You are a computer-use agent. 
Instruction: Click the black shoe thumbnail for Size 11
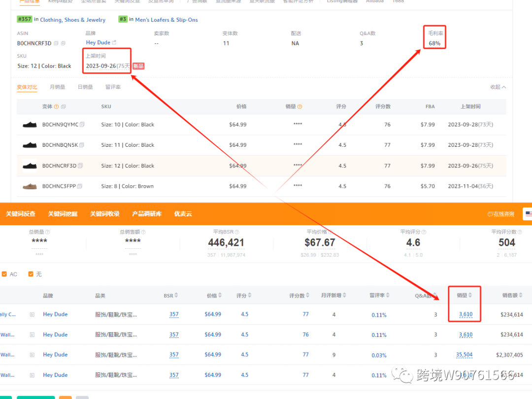tap(30, 145)
